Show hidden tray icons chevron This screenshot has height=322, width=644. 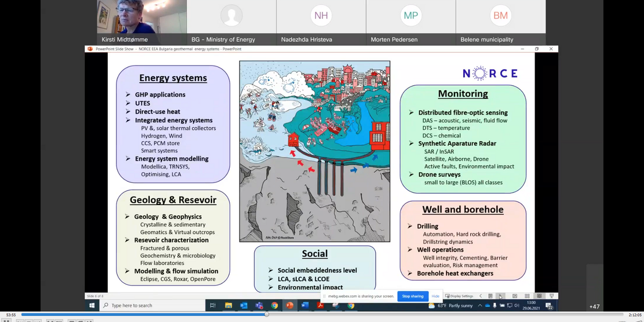480,305
